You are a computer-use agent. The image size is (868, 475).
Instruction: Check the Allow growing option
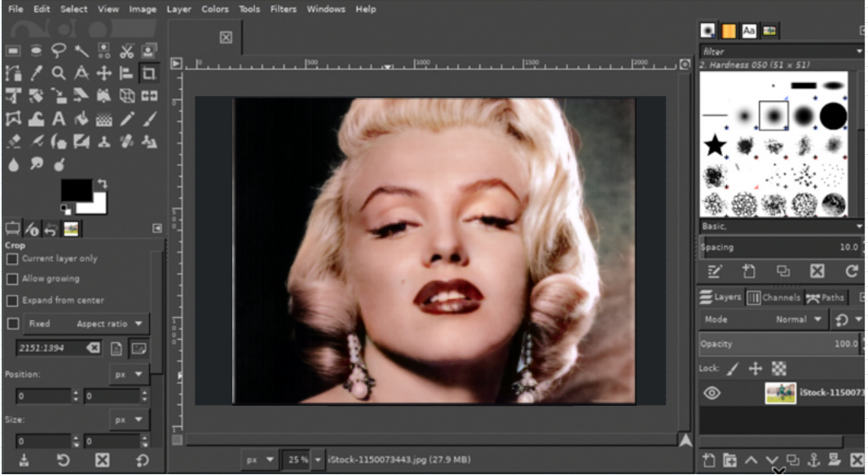coord(12,279)
